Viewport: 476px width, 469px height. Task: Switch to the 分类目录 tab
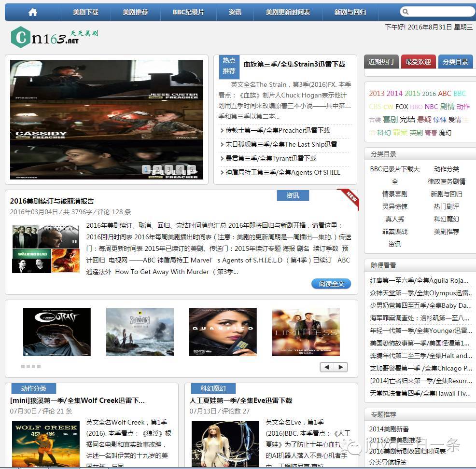click(x=455, y=62)
